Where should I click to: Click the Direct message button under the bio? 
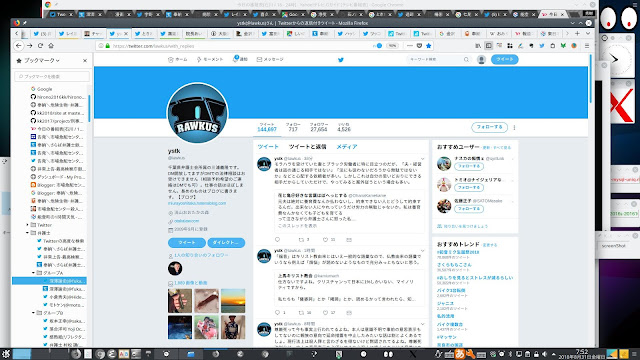point(226,242)
